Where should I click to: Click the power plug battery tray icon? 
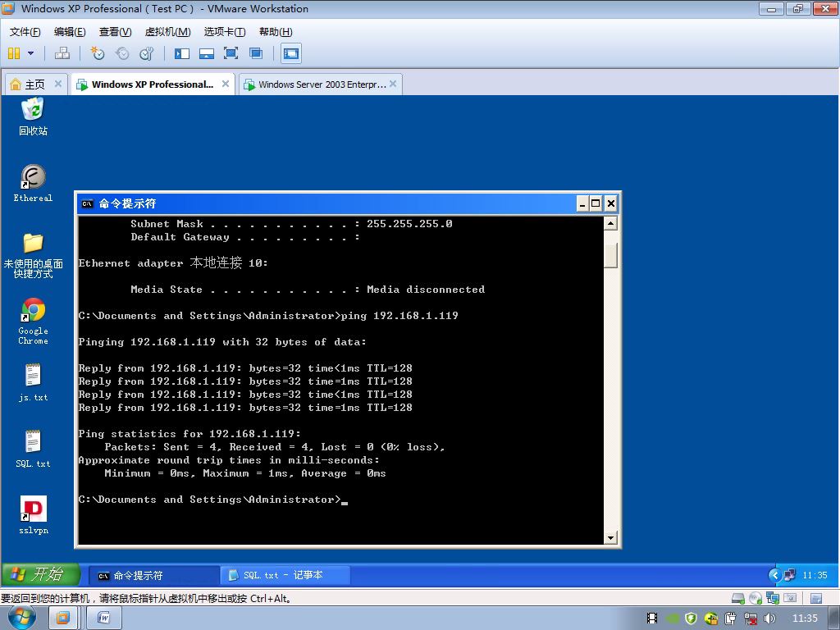[x=731, y=619]
